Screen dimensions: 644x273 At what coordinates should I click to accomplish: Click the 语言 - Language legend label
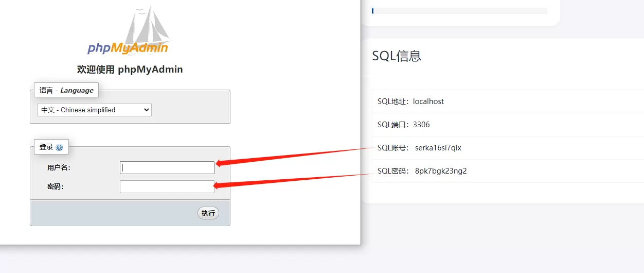point(66,90)
